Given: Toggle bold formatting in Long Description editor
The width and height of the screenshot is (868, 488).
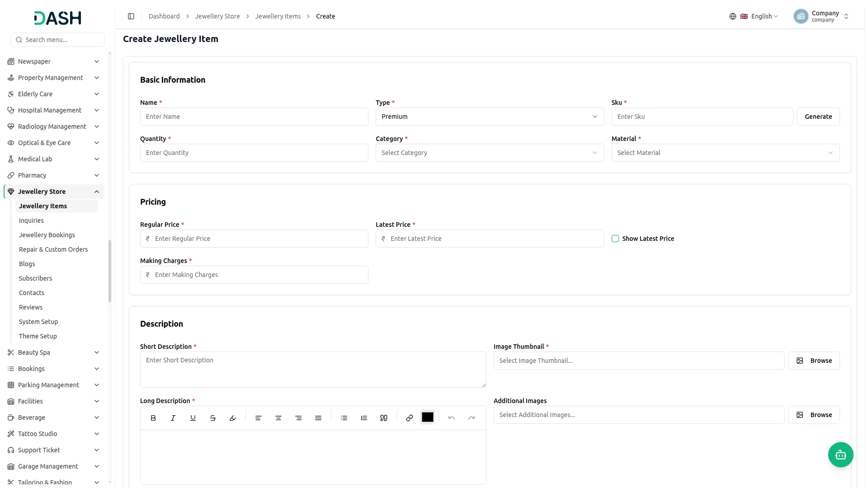Looking at the screenshot, I should (x=153, y=418).
